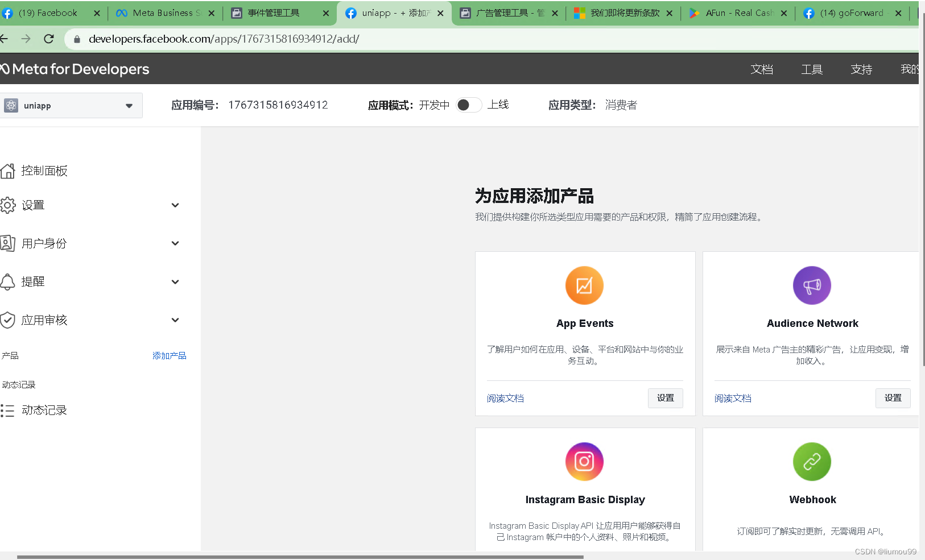This screenshot has height=560, width=925.
Task: Select the Audience Network megaphone icon
Action: pyautogui.click(x=812, y=285)
